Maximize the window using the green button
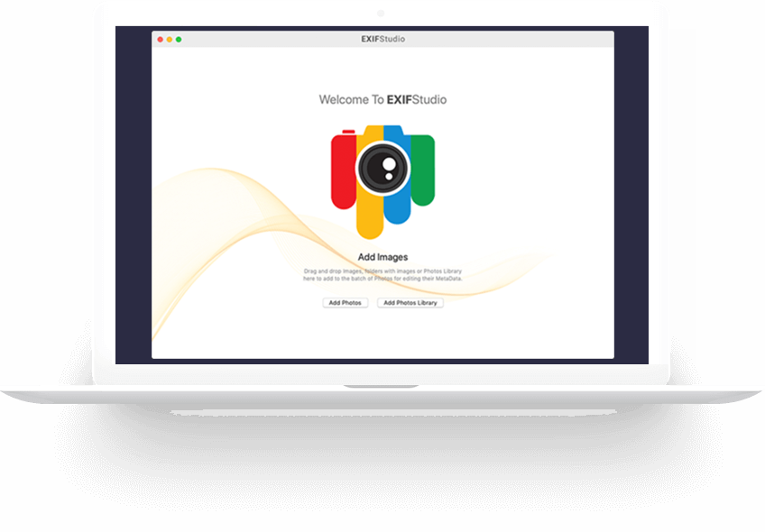765x532 pixels. point(179,40)
